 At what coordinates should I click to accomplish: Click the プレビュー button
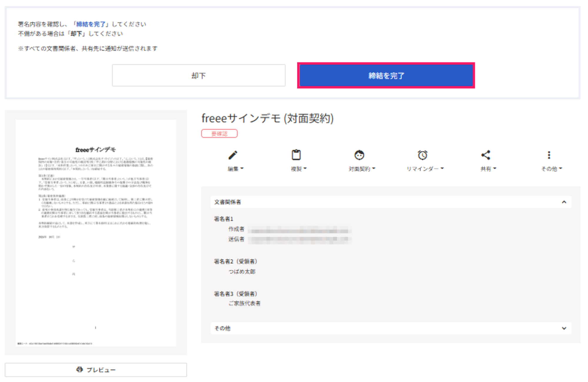(101, 370)
